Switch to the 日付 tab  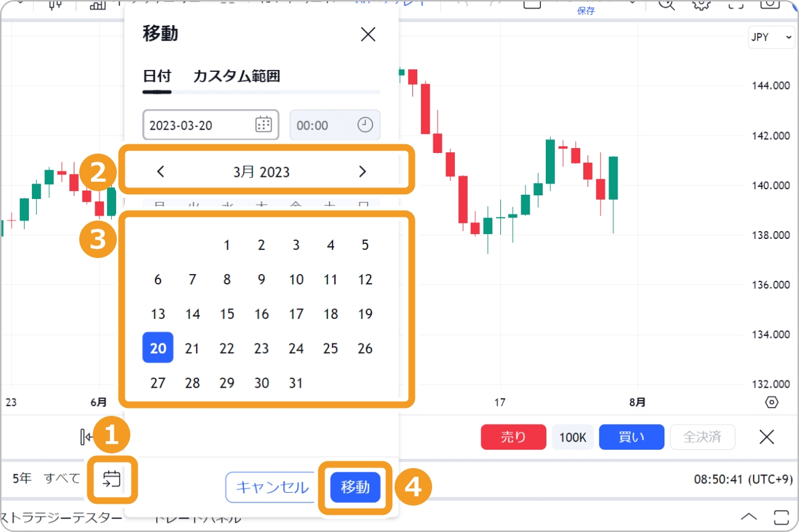(x=157, y=76)
